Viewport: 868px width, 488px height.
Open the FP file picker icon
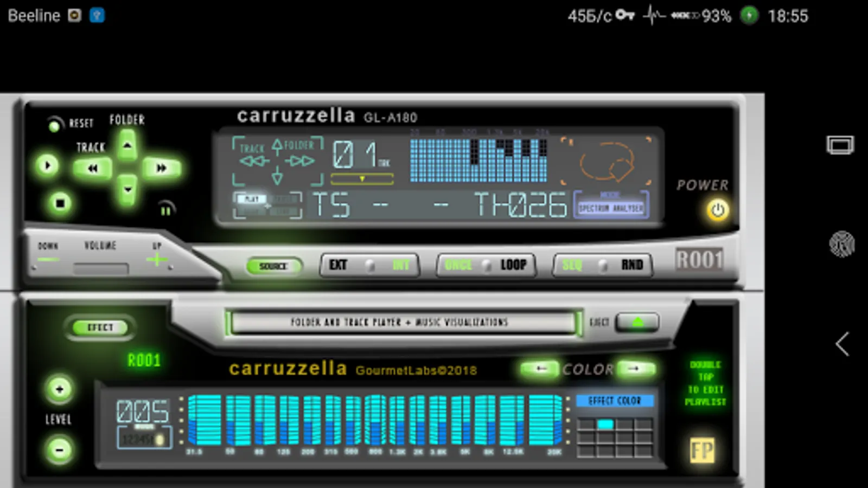coord(702,451)
